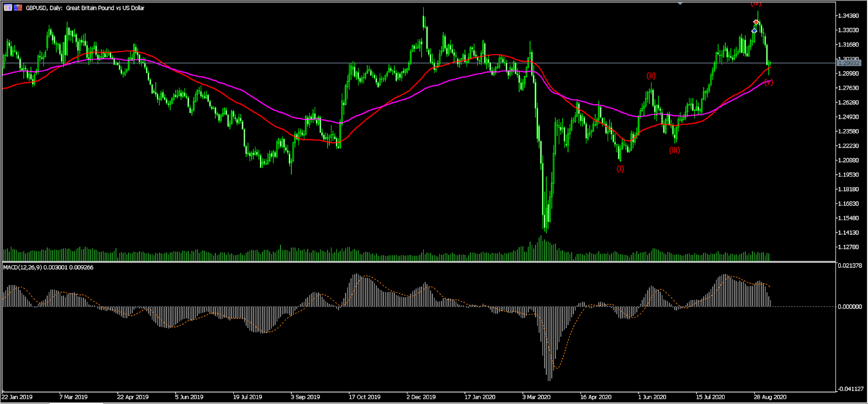This screenshot has width=868, height=404.
Task: Click price level 1.23580 on the scale
Action: (848, 131)
